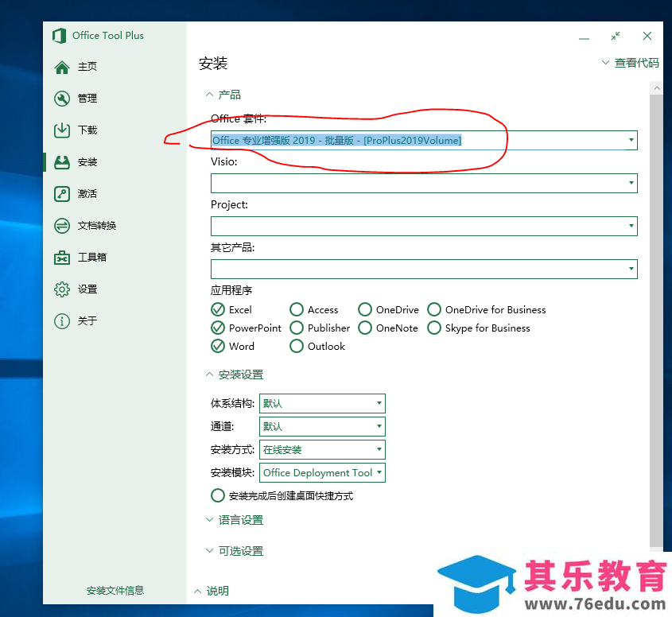Click the home icon beside 主页
Viewport: 672px width, 617px height.
pos(62,67)
